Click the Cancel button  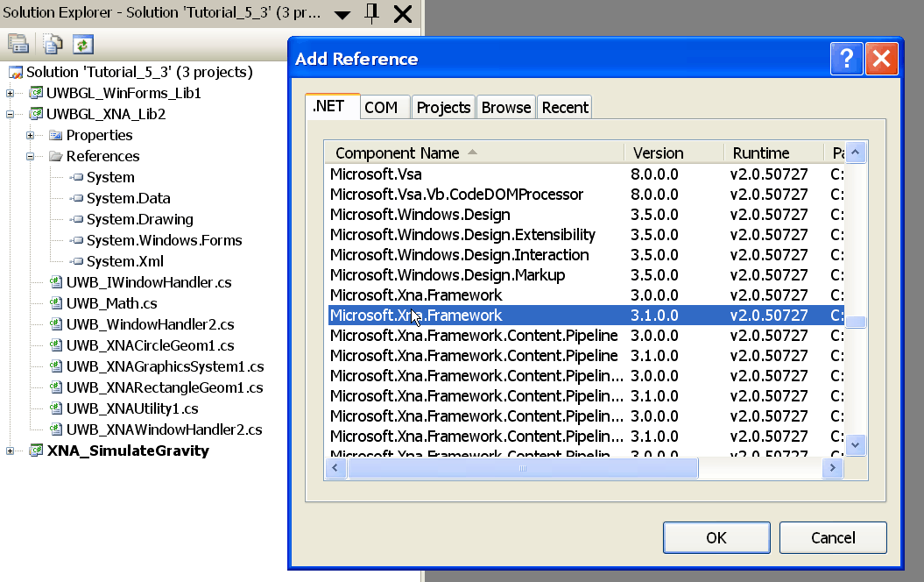pos(832,537)
